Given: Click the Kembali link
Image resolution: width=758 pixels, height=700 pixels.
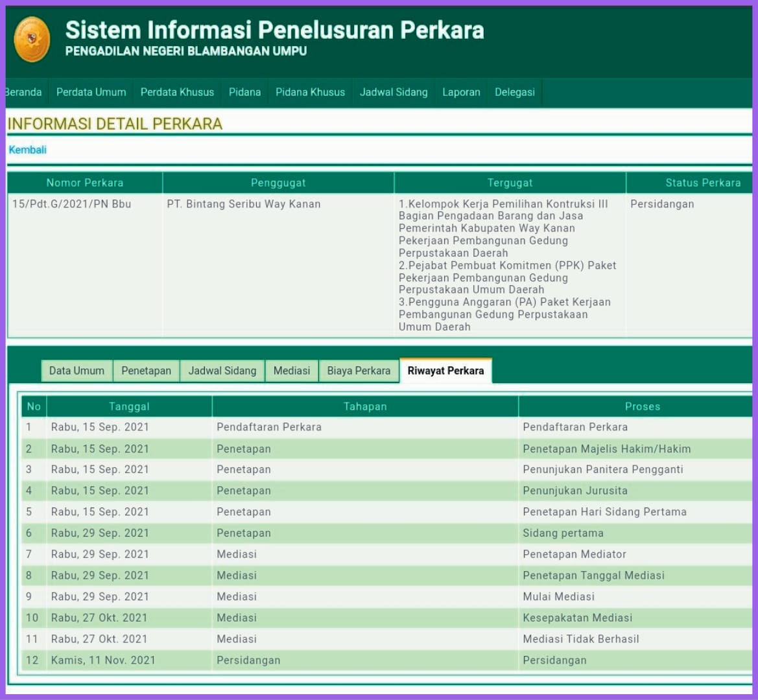Looking at the screenshot, I should (27, 150).
